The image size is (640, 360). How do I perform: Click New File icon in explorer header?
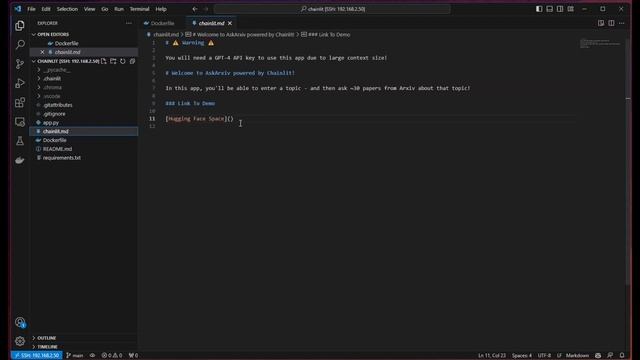click(x=104, y=61)
